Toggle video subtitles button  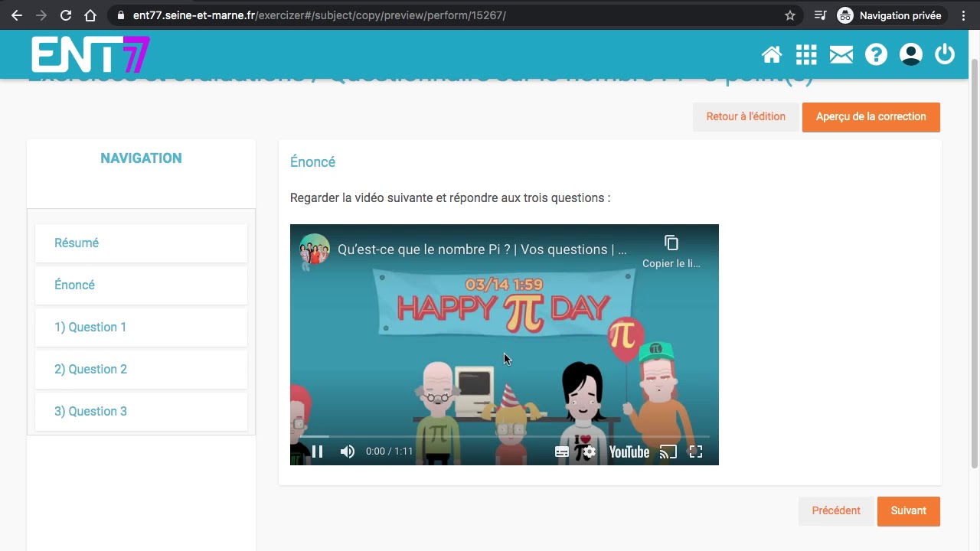tap(562, 452)
